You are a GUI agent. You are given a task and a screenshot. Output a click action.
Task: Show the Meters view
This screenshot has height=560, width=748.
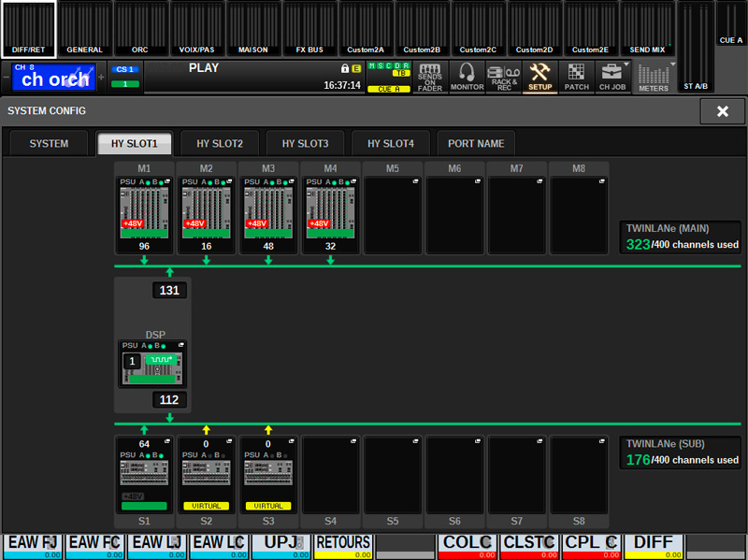[654, 77]
